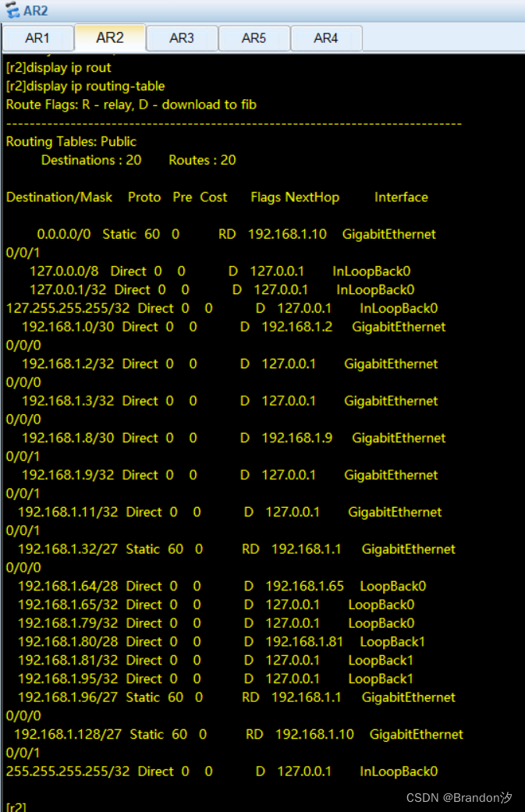
Task: Click the 'Flags NextHop' column header
Action: [295, 197]
